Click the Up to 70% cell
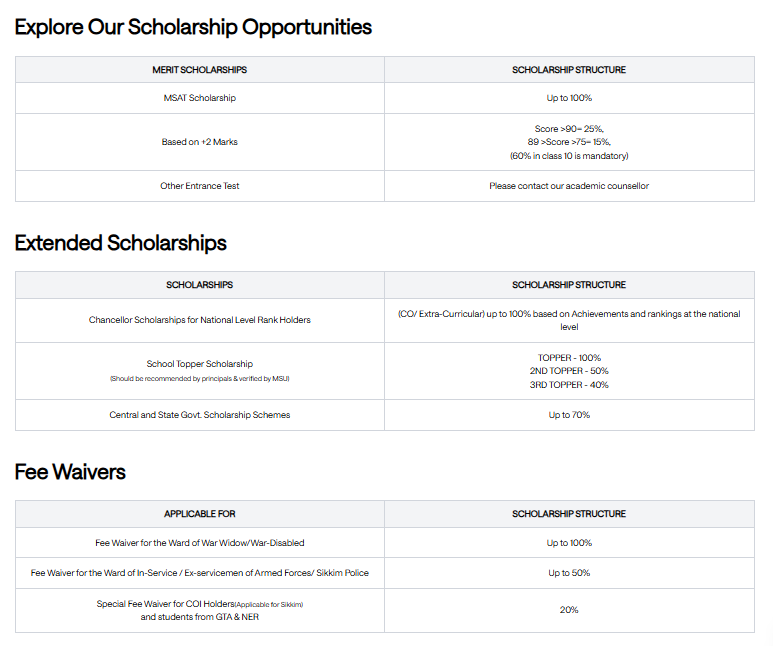Viewport: 773px width, 646px height. coord(569,415)
